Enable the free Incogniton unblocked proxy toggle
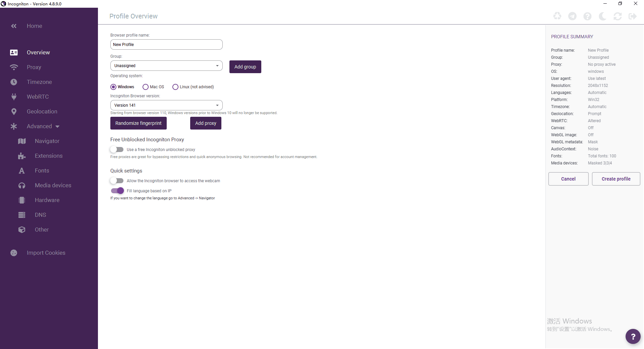Image resolution: width=644 pixels, height=349 pixels. (x=117, y=150)
